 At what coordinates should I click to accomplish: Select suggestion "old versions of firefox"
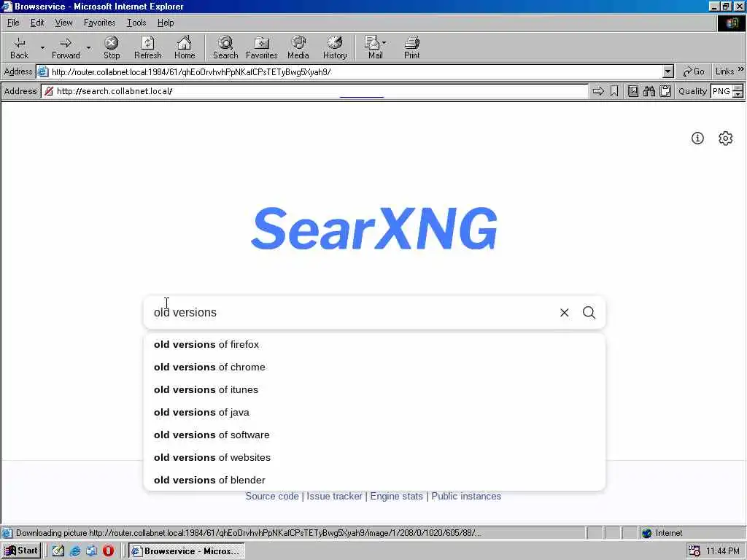pos(374,344)
